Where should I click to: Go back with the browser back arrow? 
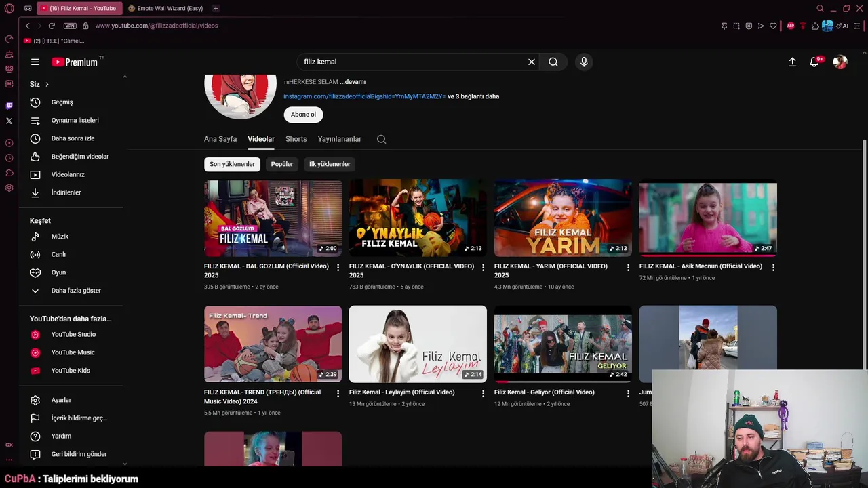coord(27,26)
